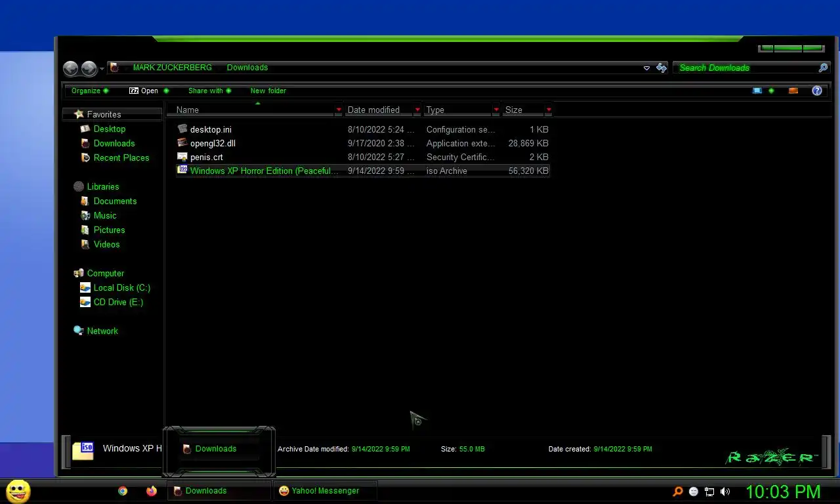Change the view with the view icon

(x=757, y=91)
